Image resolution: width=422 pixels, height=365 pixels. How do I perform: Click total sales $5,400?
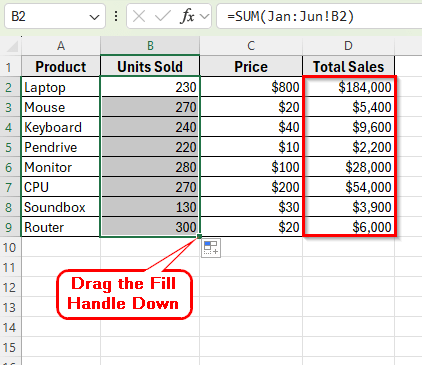(349, 107)
